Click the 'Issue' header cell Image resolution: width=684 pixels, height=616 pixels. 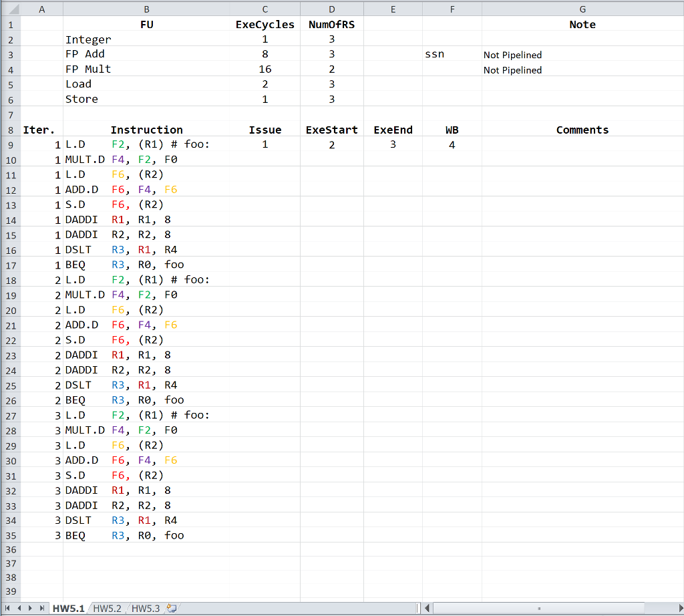pos(265,130)
